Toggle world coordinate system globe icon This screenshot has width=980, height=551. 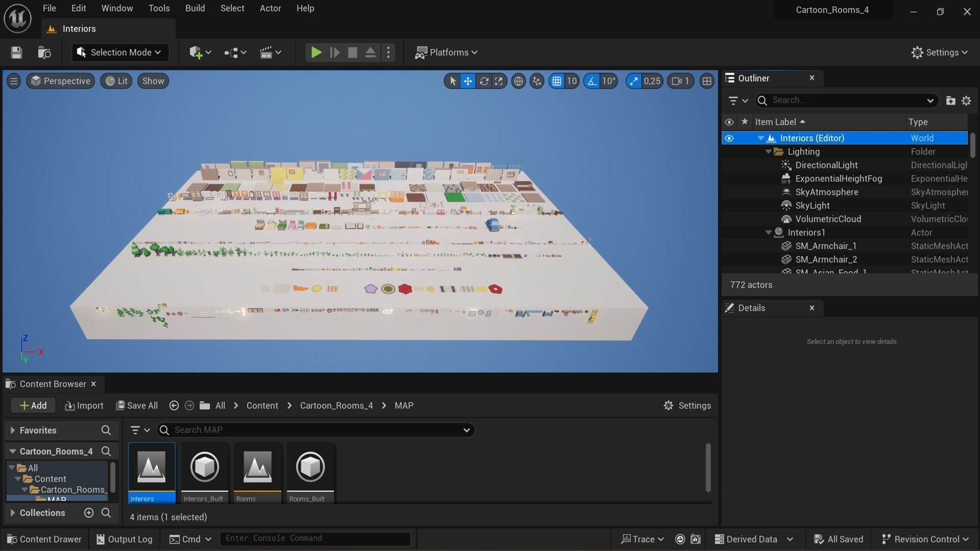(x=518, y=81)
